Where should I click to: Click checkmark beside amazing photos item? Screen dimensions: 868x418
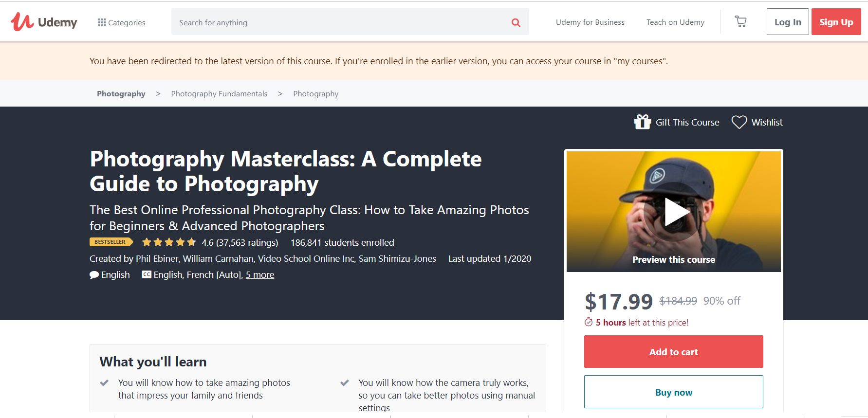click(x=104, y=383)
